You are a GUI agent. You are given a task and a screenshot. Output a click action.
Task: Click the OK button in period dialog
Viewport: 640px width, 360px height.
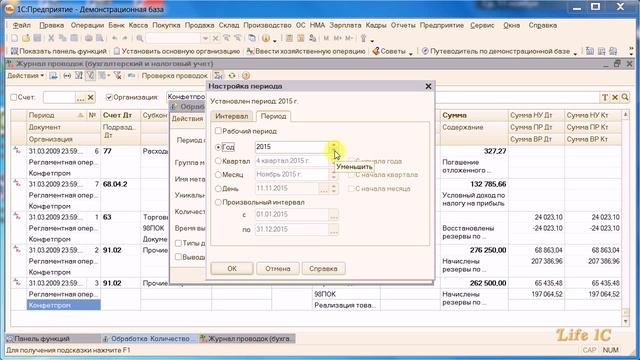click(x=231, y=269)
